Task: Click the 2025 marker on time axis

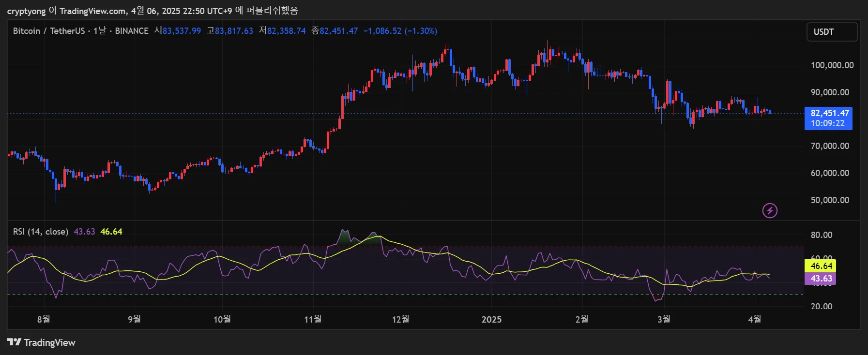Action: click(491, 319)
